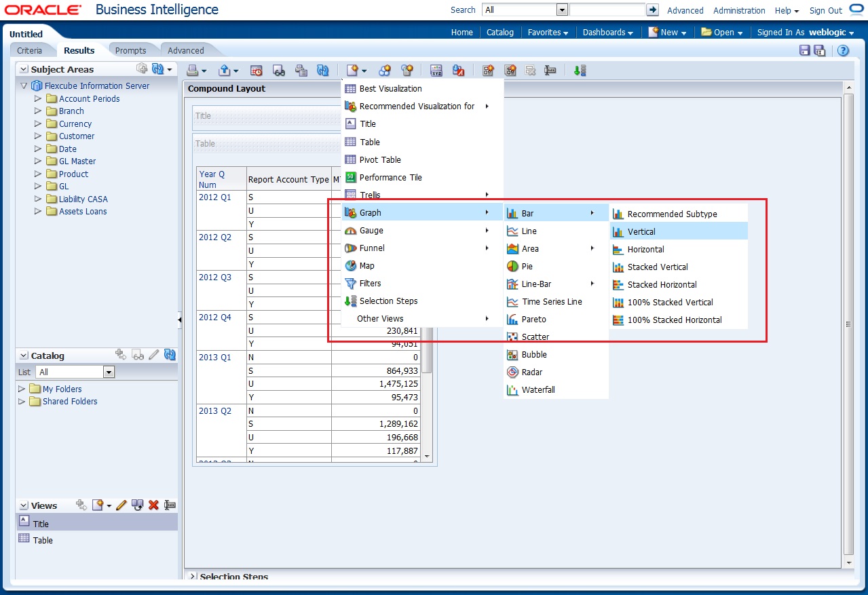Open help via question mark icon
868x595 pixels.
click(x=843, y=50)
